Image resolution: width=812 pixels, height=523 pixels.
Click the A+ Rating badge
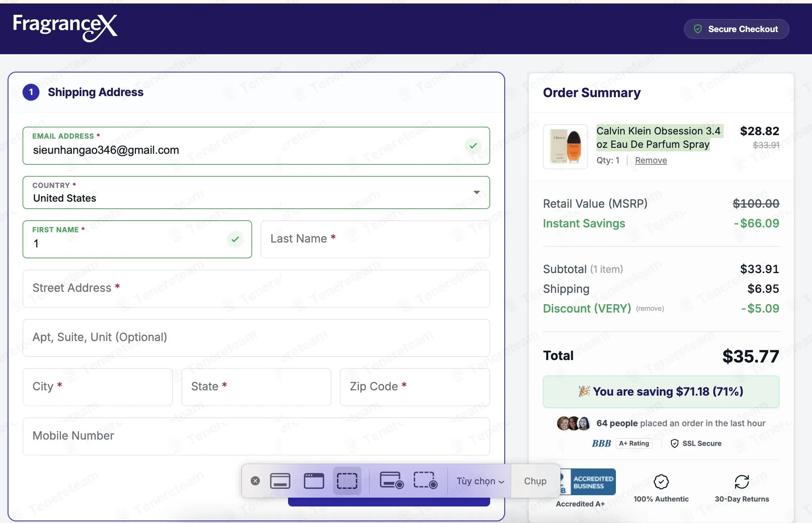(x=634, y=443)
